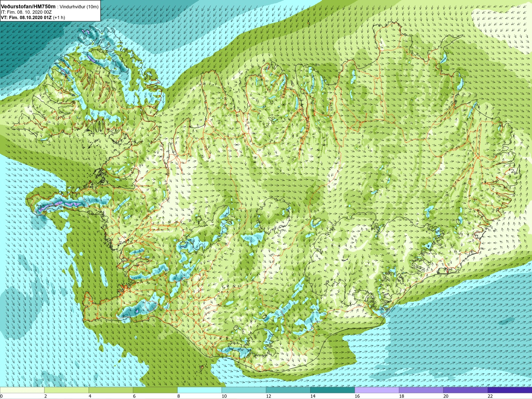The height and width of the screenshot is (399, 532).
Task: Select the IT: Fim. 08. 10. 2020 00Z line
Action: (x=26, y=12)
